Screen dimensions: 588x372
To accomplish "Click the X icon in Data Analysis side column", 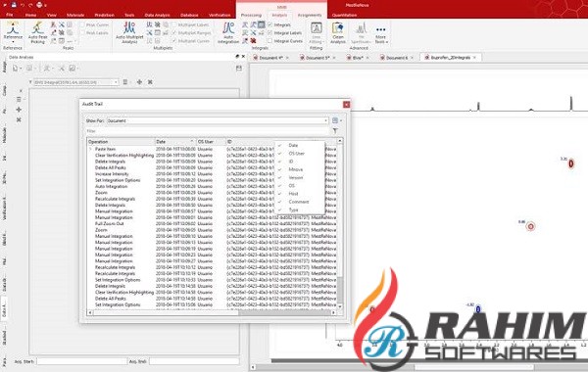I will click(x=19, y=119).
